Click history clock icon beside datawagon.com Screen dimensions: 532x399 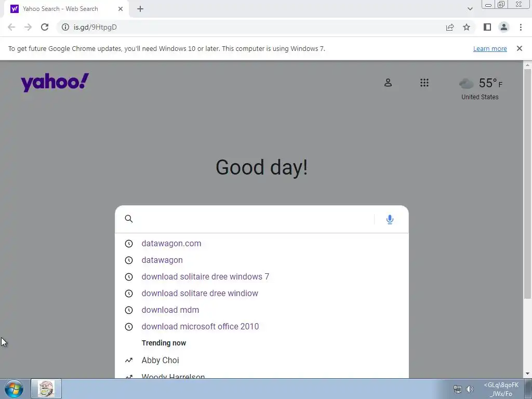(x=129, y=244)
